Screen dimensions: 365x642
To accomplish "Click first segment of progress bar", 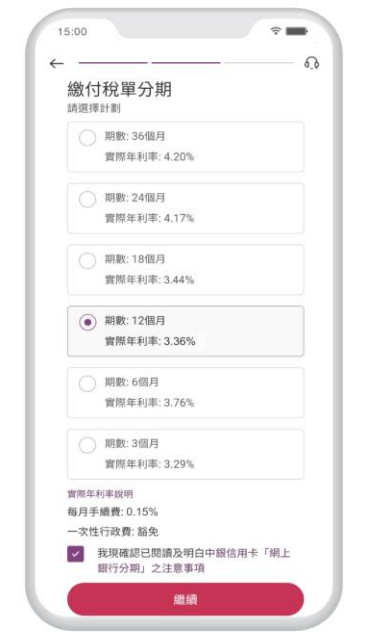I will point(113,63).
